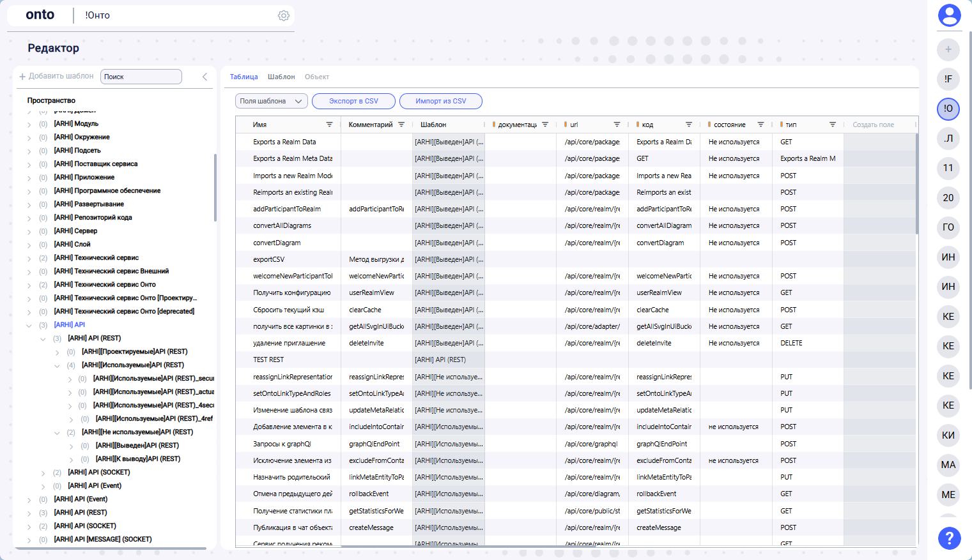Open the help question mark button
972x560 pixels.
[x=949, y=538]
